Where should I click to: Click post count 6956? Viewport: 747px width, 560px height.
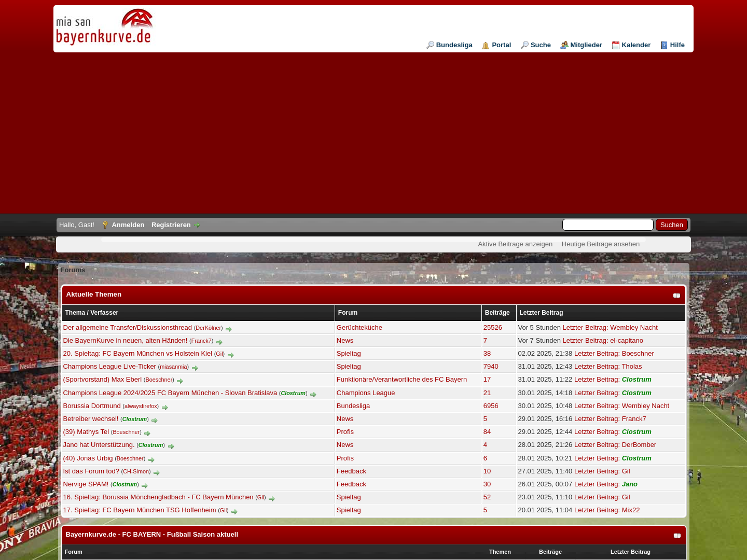[491, 406]
